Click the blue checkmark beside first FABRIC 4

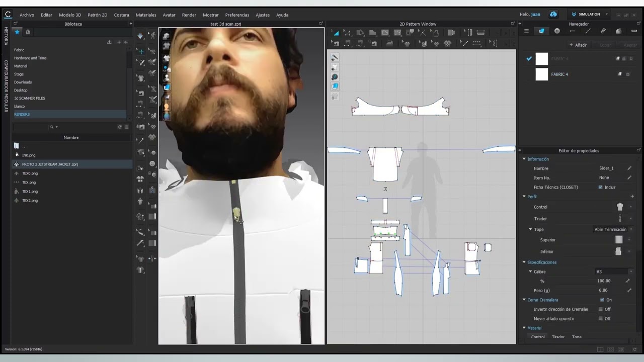click(529, 59)
